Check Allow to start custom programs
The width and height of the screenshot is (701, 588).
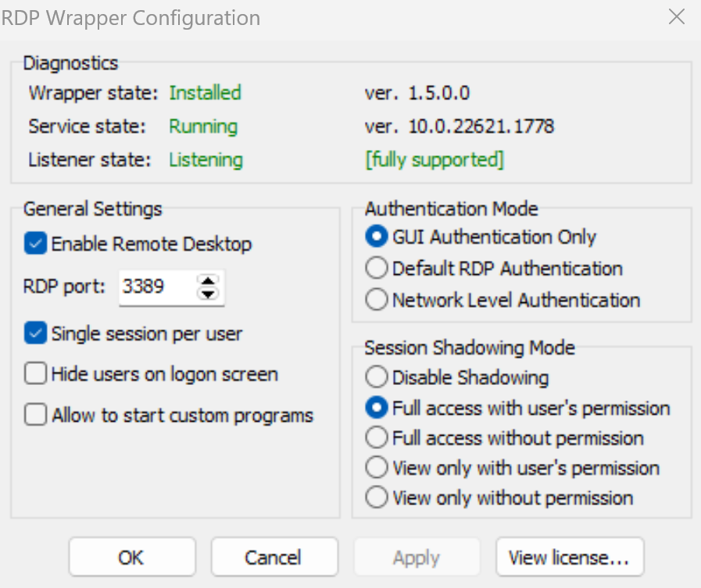click(36, 415)
